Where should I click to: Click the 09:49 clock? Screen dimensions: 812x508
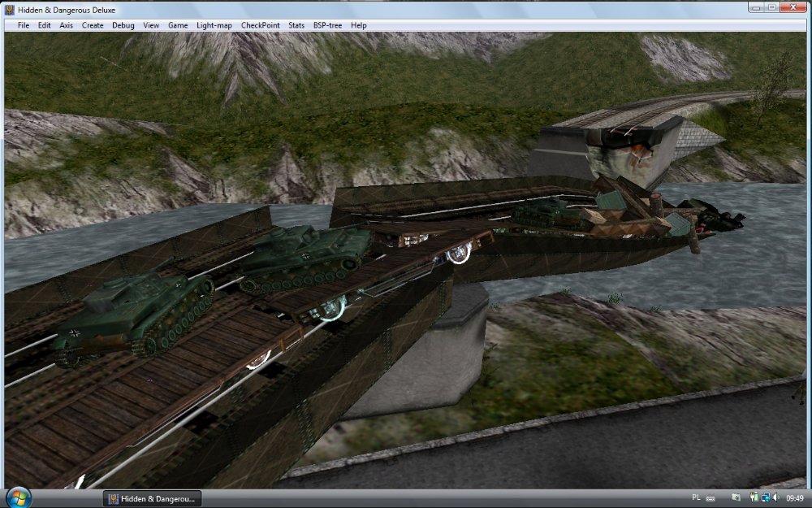795,498
